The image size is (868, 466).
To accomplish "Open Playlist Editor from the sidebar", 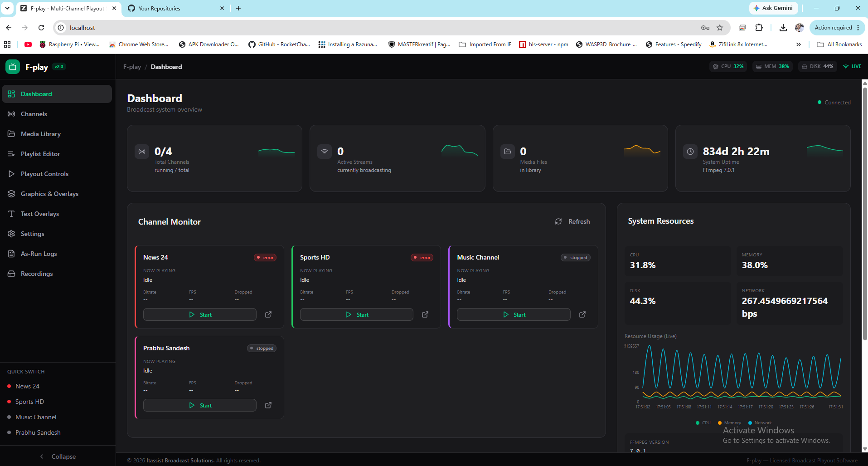I will pos(57,154).
